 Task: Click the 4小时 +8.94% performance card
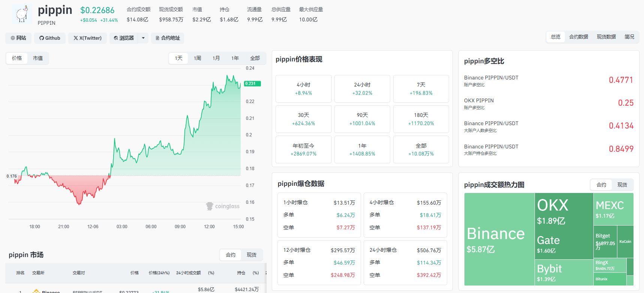coord(304,89)
